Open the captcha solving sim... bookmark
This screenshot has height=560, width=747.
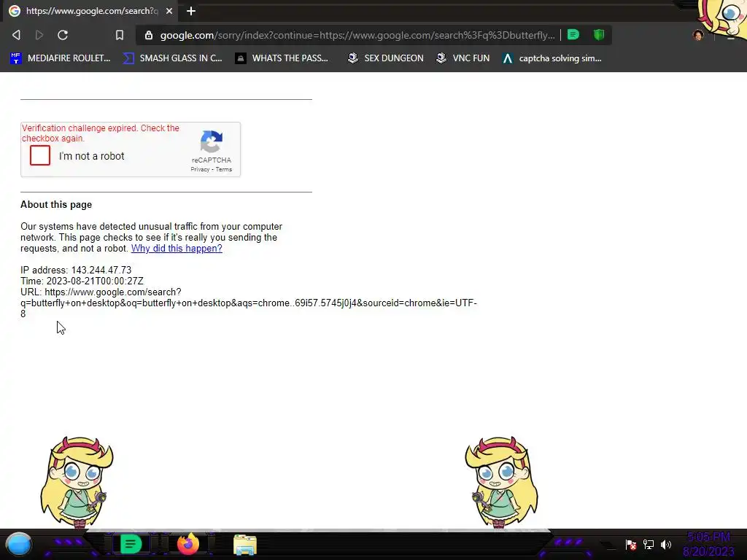552,58
